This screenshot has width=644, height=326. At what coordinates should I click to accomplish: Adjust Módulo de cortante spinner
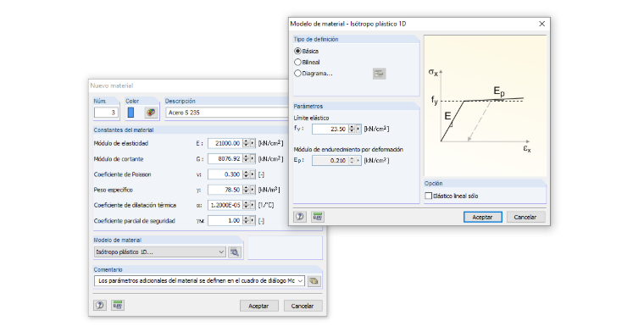click(x=246, y=159)
